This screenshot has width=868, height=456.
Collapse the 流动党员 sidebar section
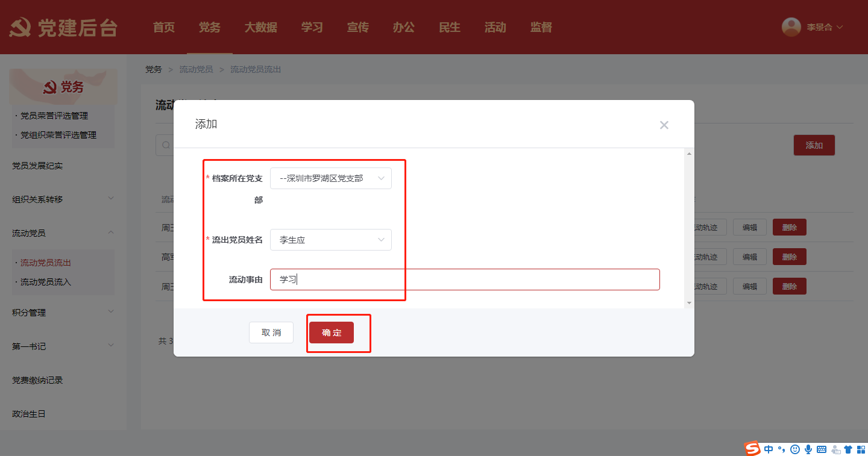[x=111, y=233]
